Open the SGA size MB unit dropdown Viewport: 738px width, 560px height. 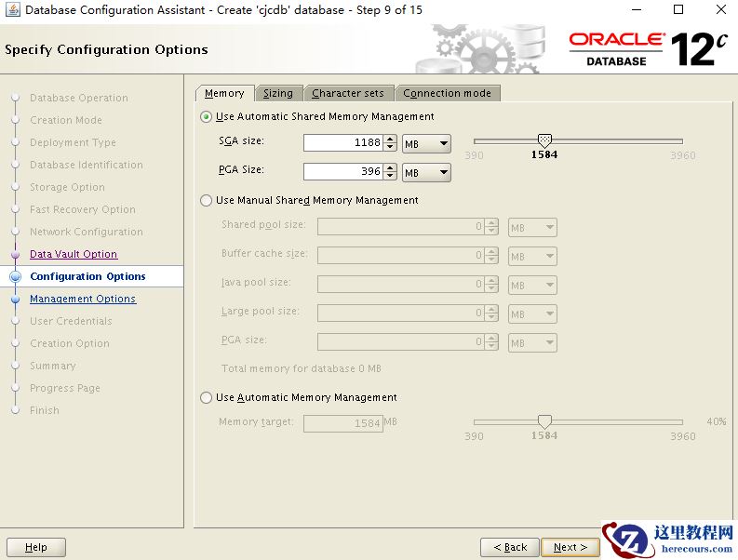point(427,144)
